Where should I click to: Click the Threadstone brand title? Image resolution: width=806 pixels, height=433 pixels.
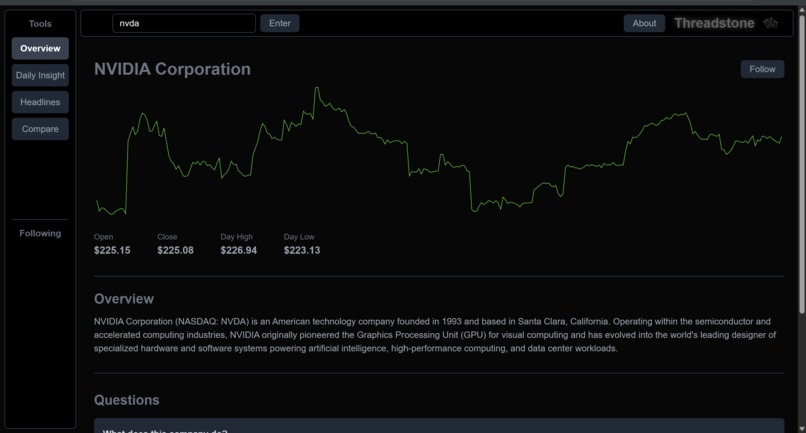(x=714, y=23)
